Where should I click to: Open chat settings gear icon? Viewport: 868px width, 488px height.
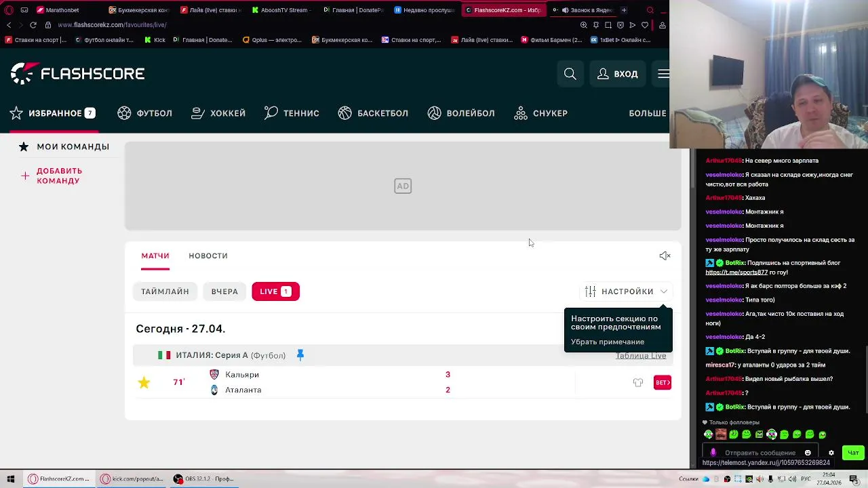pos(831,453)
